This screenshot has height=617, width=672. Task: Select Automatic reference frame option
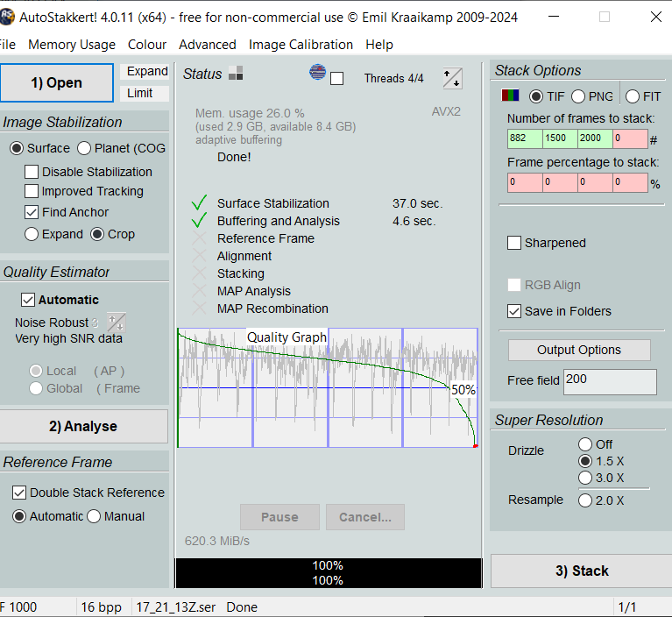pos(48,516)
